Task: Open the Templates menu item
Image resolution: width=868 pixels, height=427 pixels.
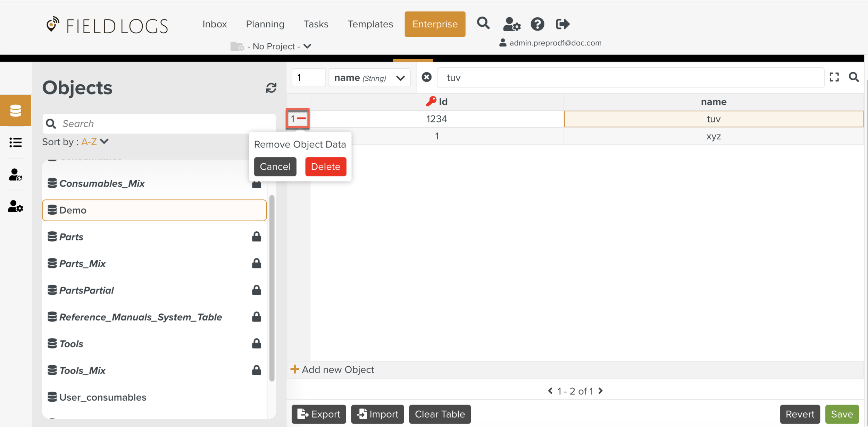Action: point(370,24)
